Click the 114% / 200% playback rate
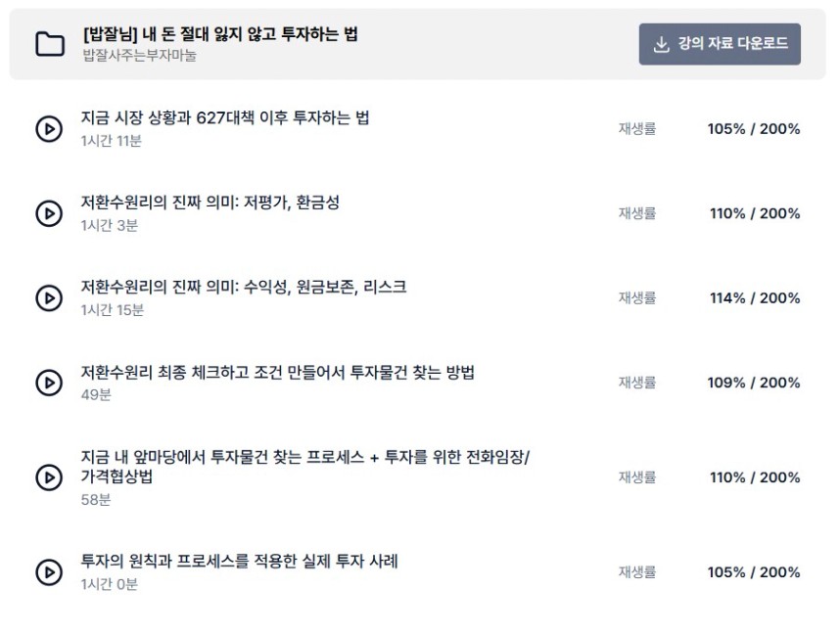Image resolution: width=840 pixels, height=634 pixels. click(755, 298)
